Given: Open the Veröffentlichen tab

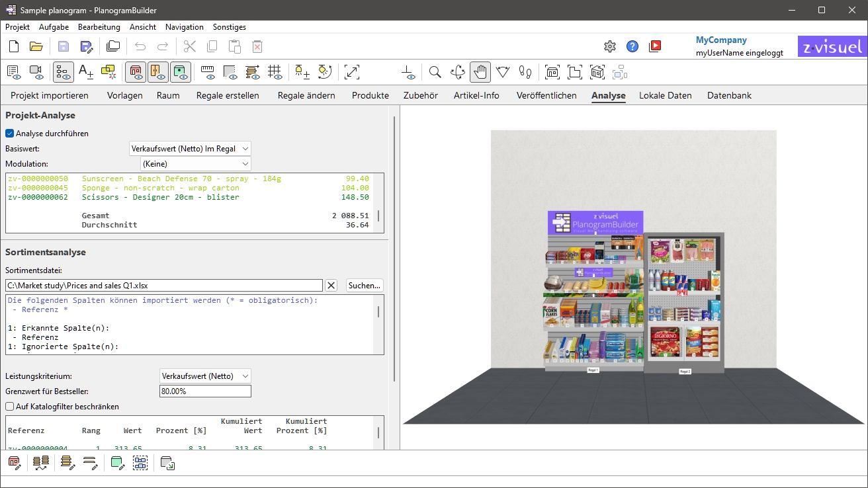Looking at the screenshot, I should tap(546, 95).
